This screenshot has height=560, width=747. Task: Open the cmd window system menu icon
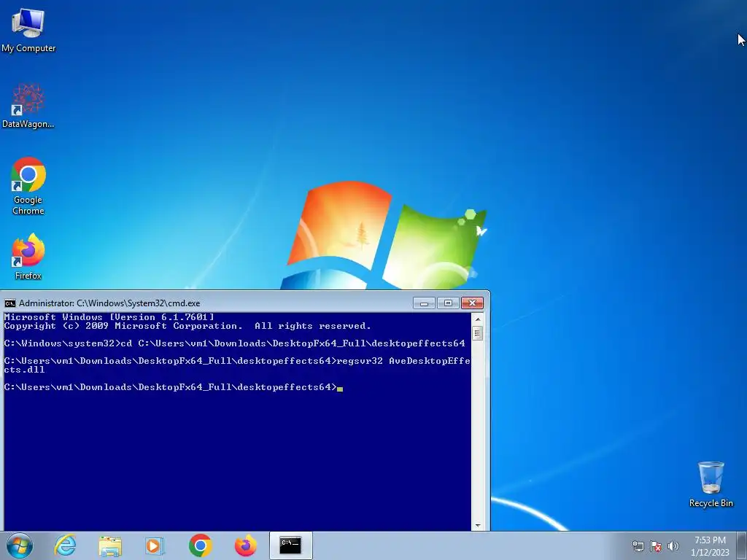(x=9, y=303)
